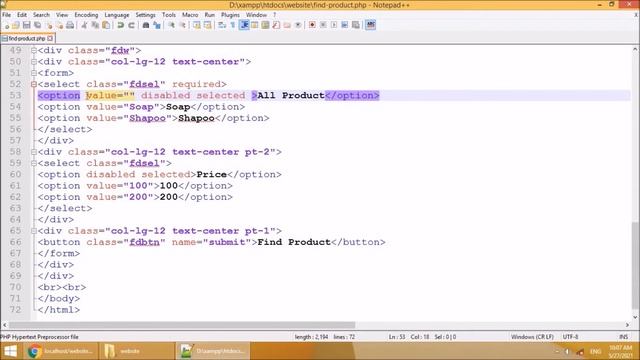This screenshot has width=640, height=360.
Task: Click the vertical scrollbar thumb
Action: click(x=635, y=265)
